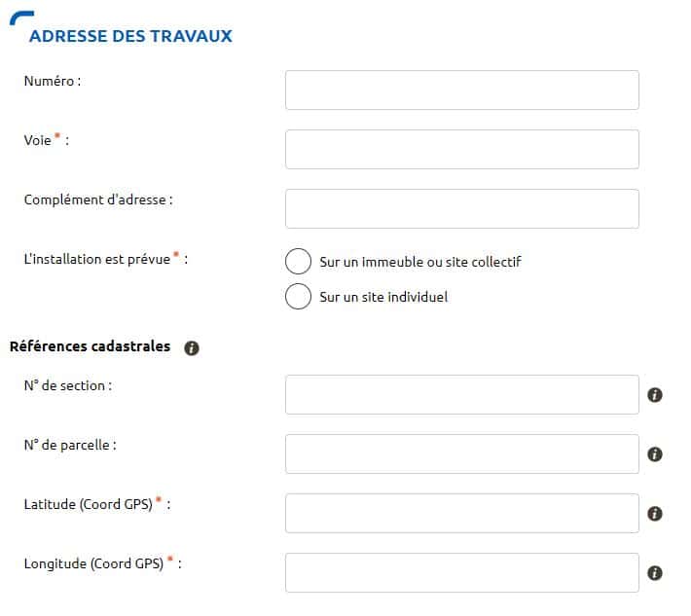The width and height of the screenshot is (691, 616).
Task: Click the Latitude (Coord GPS) input field
Action: 461,513
